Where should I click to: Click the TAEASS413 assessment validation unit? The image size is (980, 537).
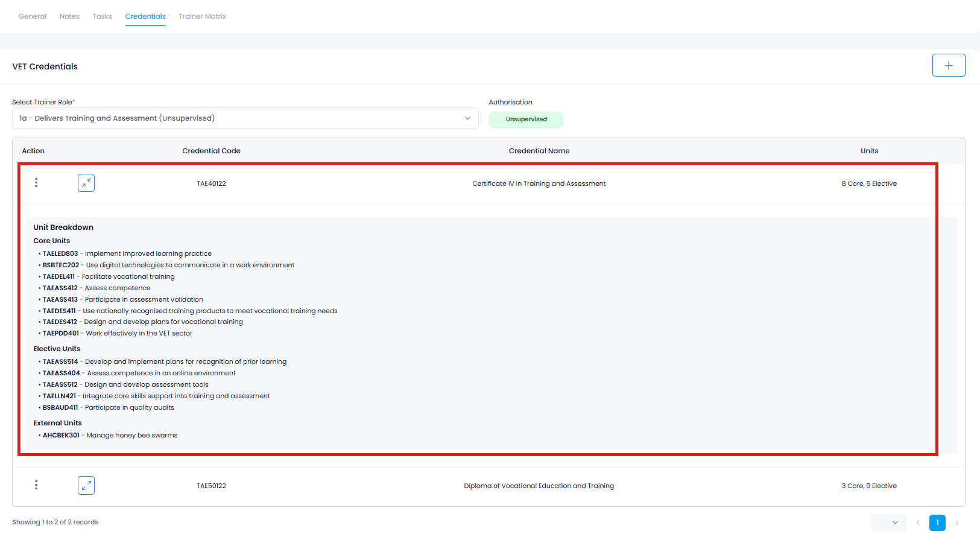tap(123, 299)
